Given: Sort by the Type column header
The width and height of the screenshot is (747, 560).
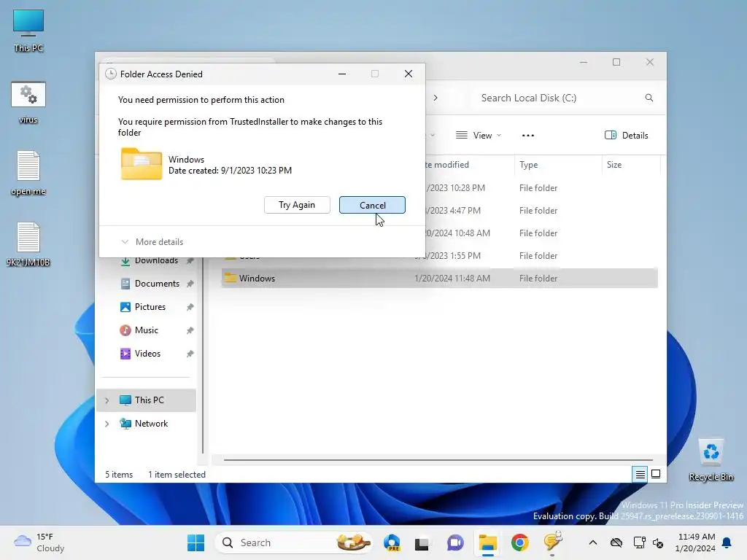Looking at the screenshot, I should tap(528, 165).
